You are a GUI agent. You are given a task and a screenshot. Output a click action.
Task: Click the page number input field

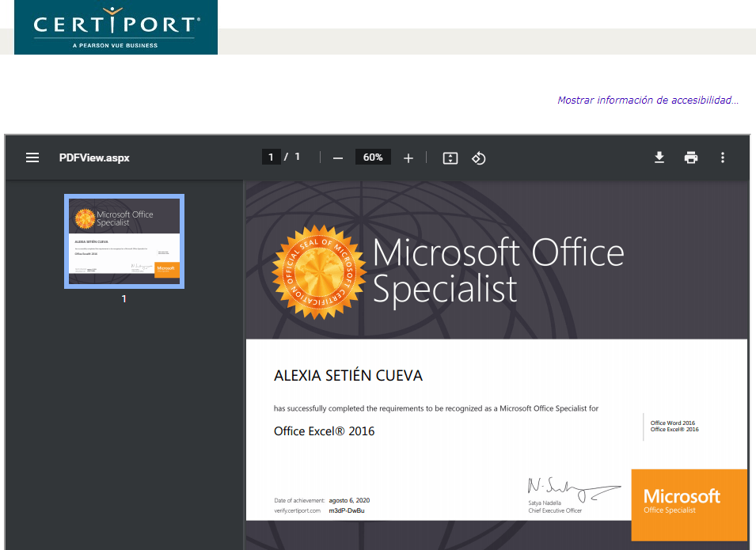coord(271,157)
